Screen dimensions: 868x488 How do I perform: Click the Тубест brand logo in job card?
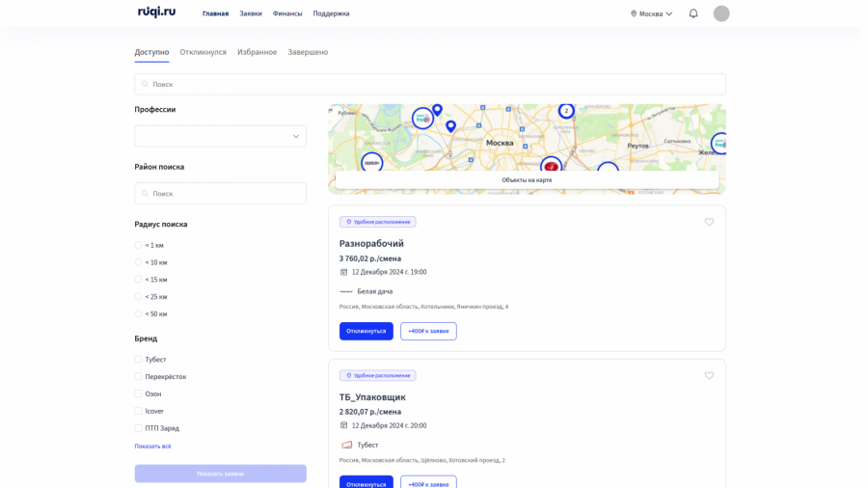(346, 445)
